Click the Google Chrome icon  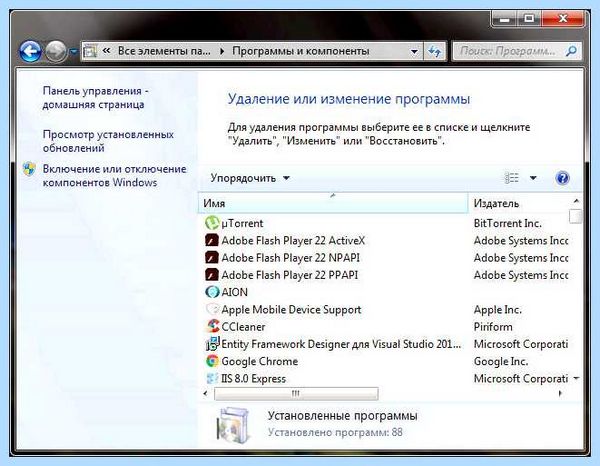tap(212, 361)
